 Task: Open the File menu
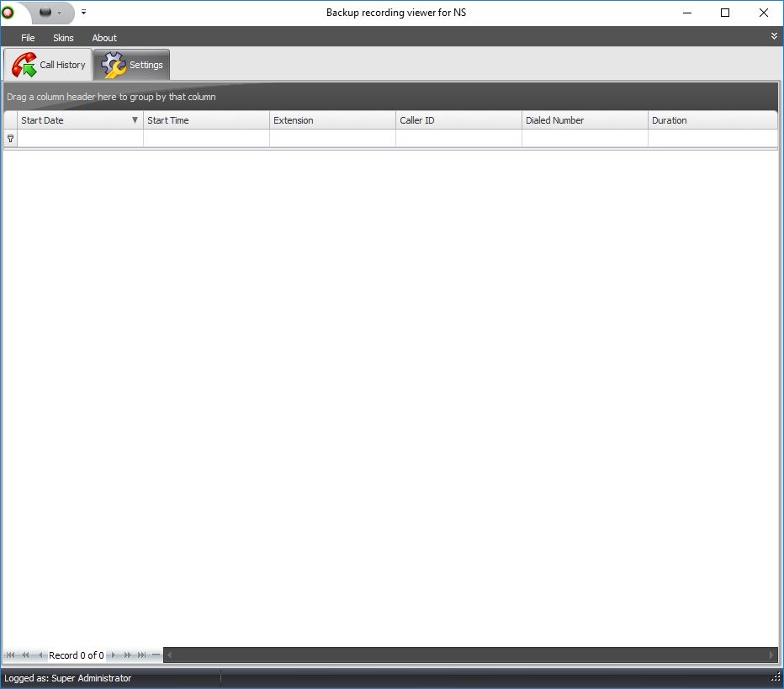point(28,37)
